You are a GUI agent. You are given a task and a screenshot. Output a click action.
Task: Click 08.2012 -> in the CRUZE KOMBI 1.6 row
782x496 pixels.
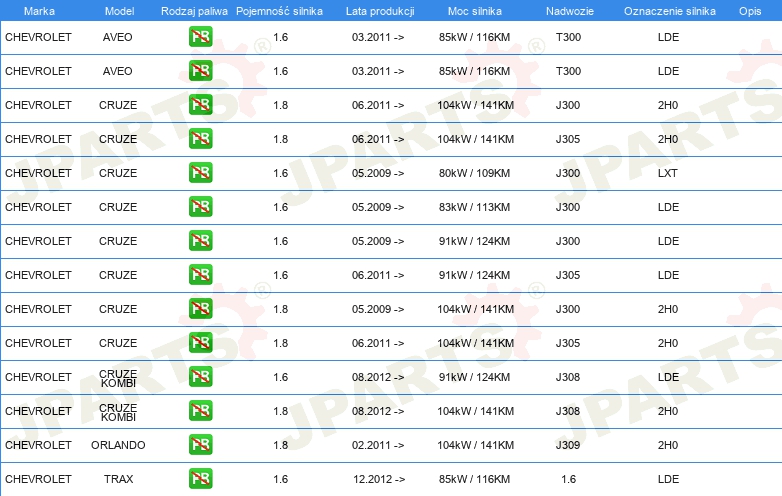pos(378,377)
